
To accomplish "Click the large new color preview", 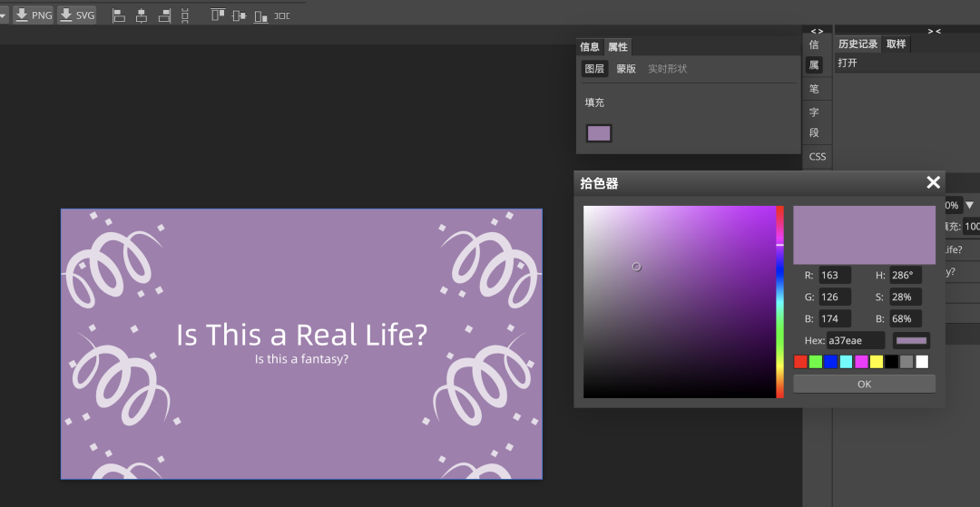I will coord(865,236).
